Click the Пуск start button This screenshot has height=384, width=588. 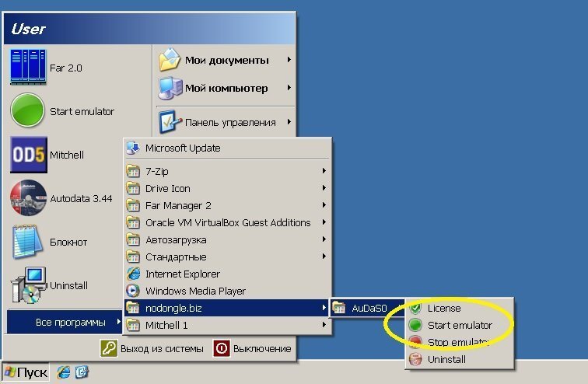25,372
